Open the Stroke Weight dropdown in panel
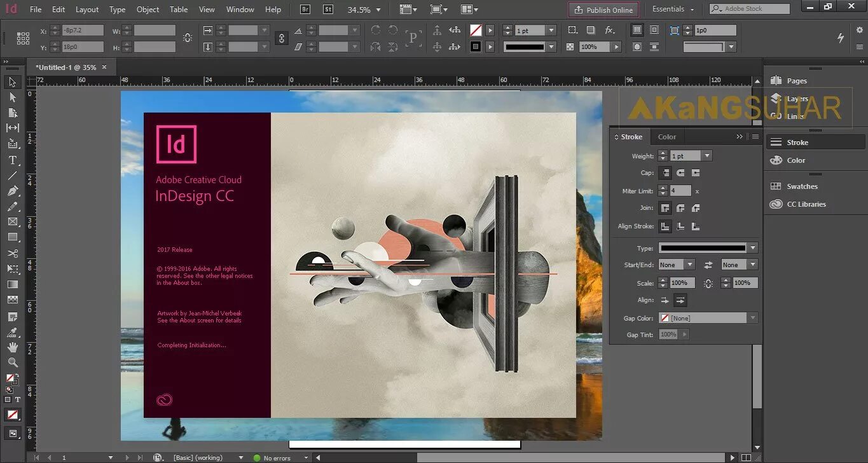868x463 pixels. [x=707, y=156]
